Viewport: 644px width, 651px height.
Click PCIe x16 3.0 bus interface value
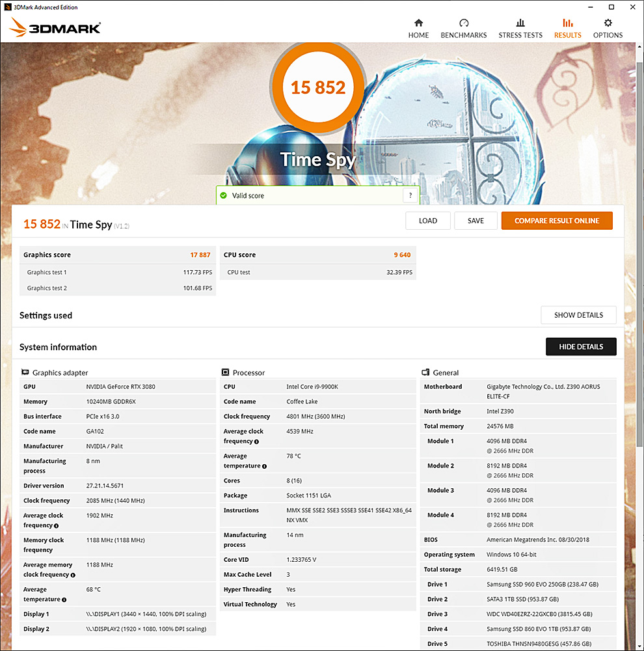click(103, 417)
